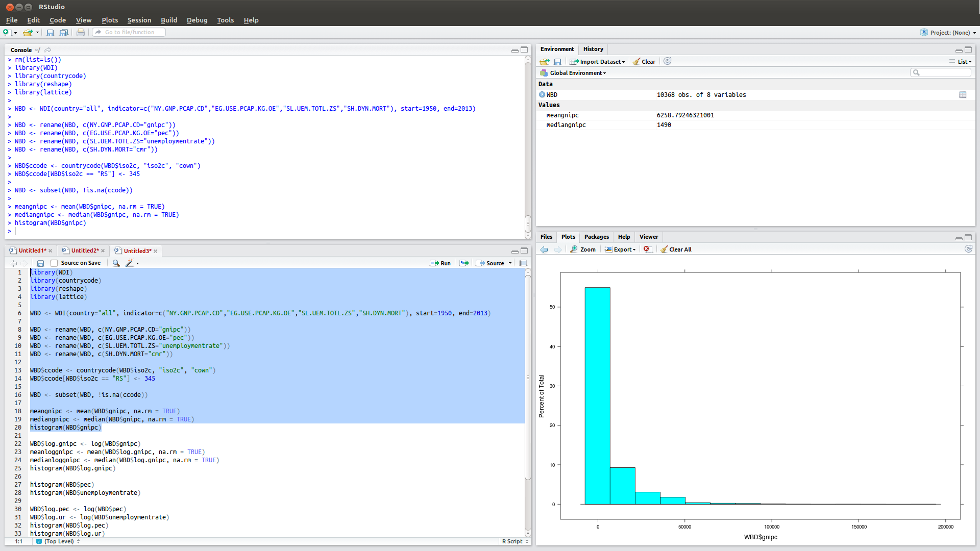980x551 pixels.
Task: Go to previous plot arrow
Action: coord(544,249)
